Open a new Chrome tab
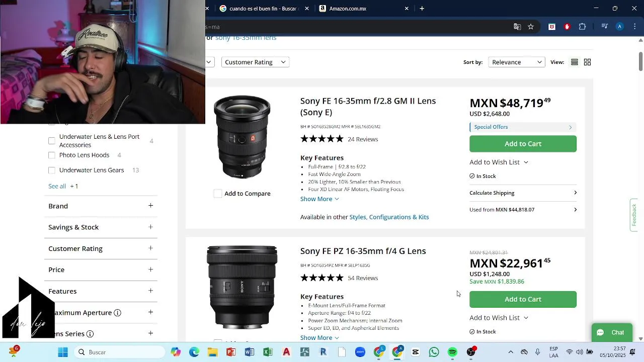Image resolution: width=644 pixels, height=362 pixels. 422,9
